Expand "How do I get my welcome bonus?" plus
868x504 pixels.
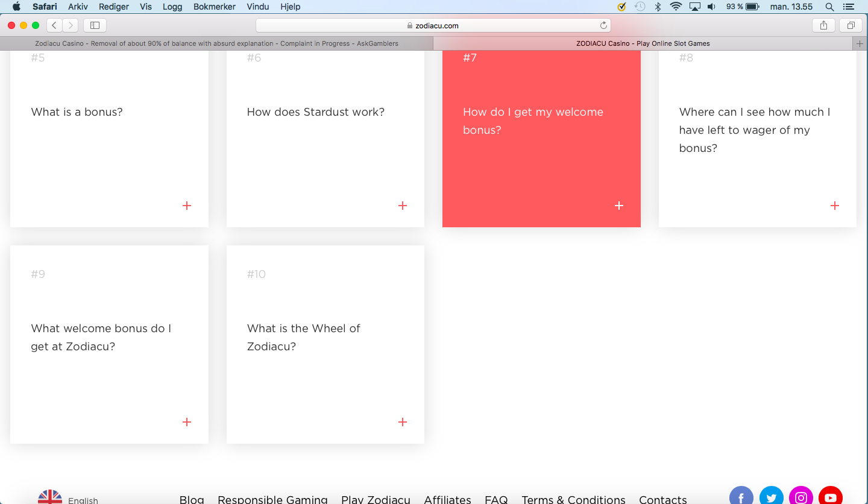tap(619, 206)
